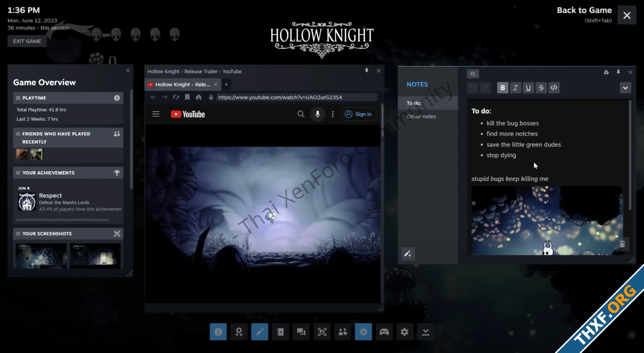Click friends icon in Friends section header

[x=117, y=134]
